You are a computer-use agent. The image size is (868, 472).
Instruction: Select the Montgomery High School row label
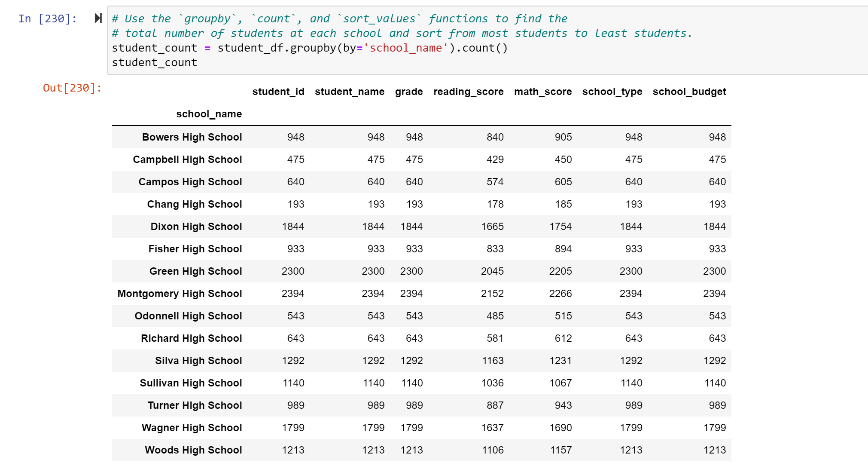point(180,293)
